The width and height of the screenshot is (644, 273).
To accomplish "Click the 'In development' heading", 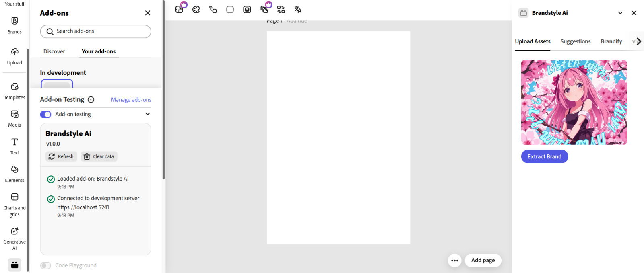I will 63,72.
